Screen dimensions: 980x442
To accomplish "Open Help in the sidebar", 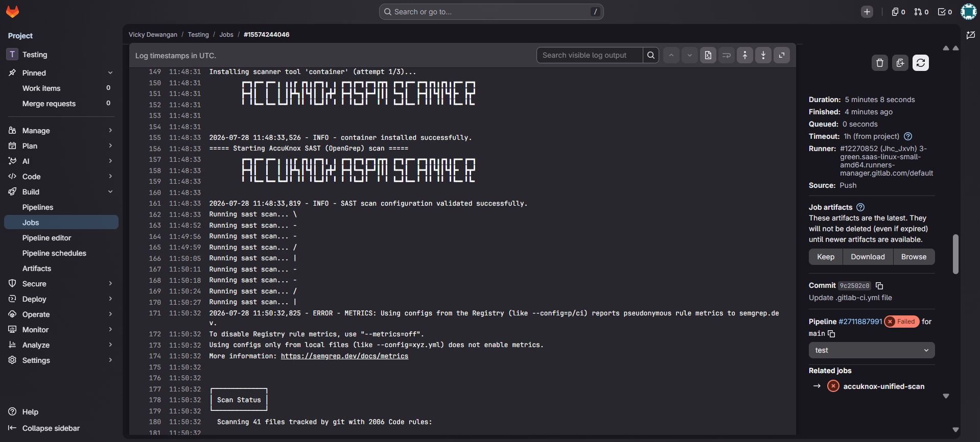I will pos(30,412).
